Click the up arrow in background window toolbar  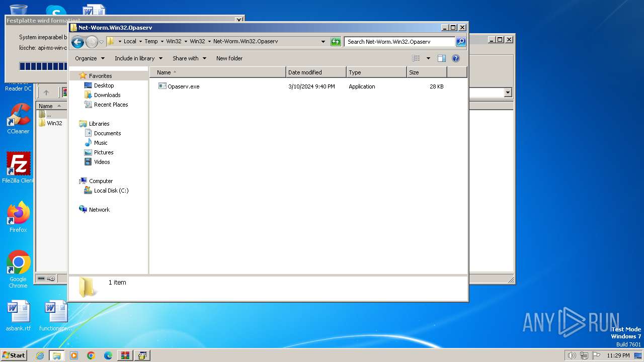pos(46,93)
